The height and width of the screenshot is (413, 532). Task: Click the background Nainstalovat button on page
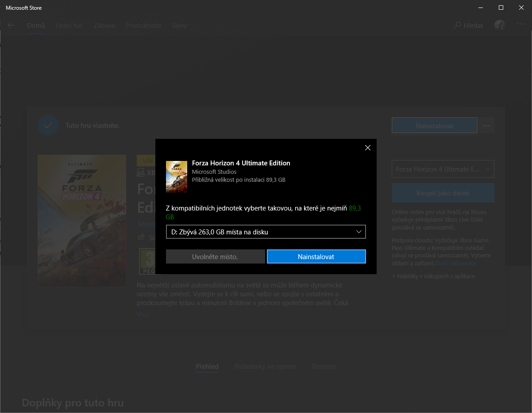pyautogui.click(x=435, y=126)
